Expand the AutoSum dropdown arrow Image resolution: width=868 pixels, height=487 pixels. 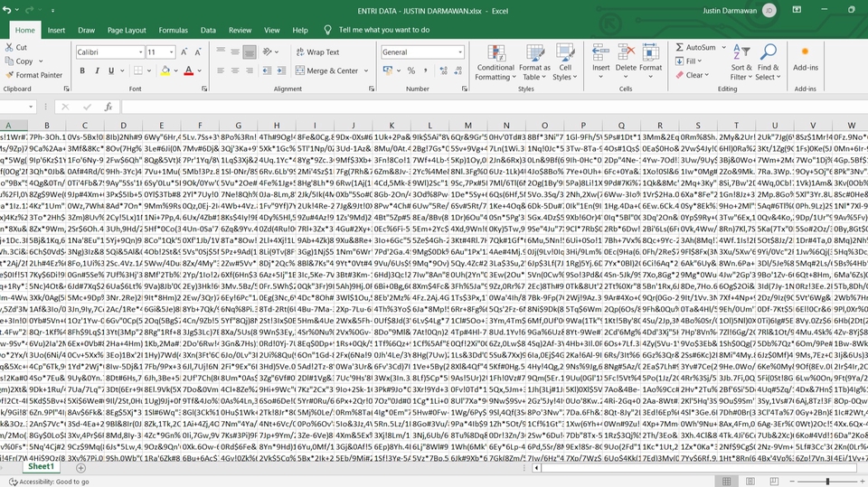tap(723, 48)
